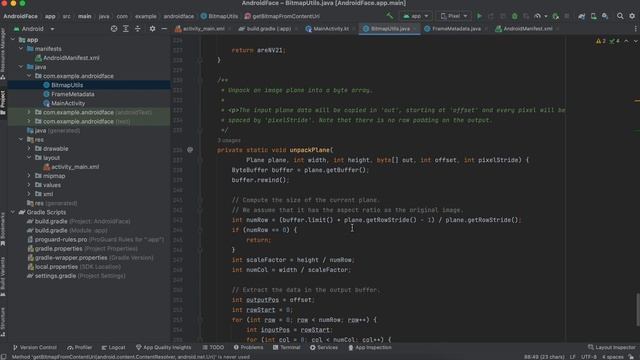Screen dimensions: 640x360
Task: Start debugging with the green bug icon
Action: pos(514,16)
